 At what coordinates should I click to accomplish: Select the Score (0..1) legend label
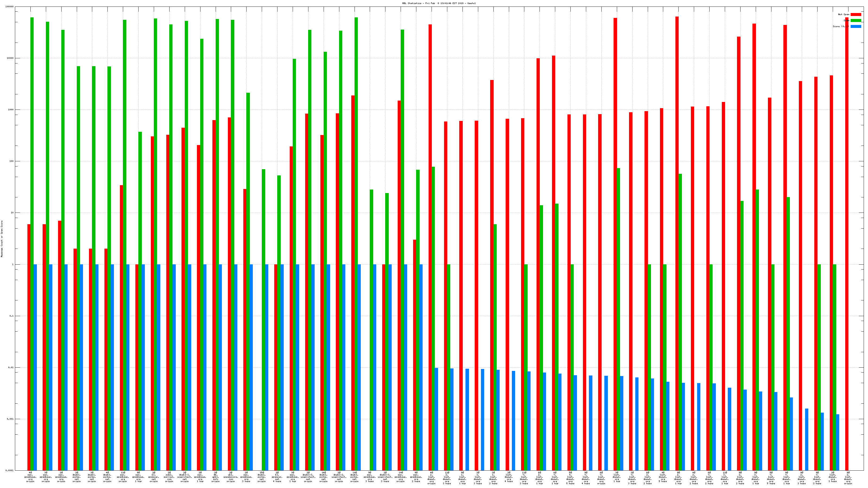(x=841, y=27)
